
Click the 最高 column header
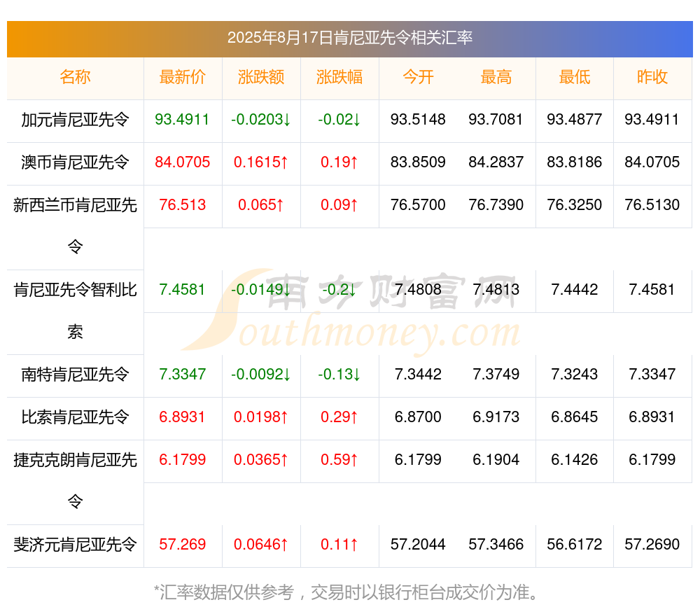pos(496,77)
